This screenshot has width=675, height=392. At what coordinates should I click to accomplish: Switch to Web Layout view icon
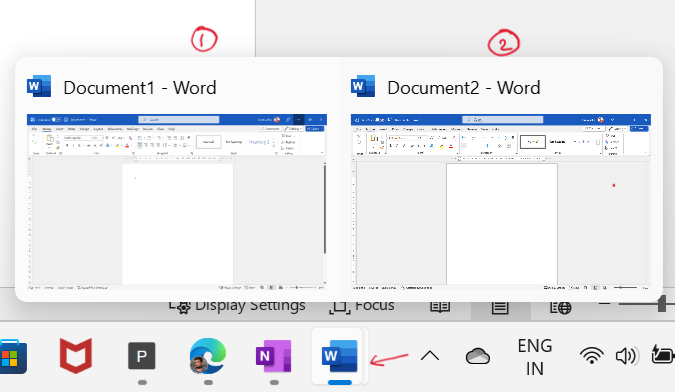click(560, 307)
